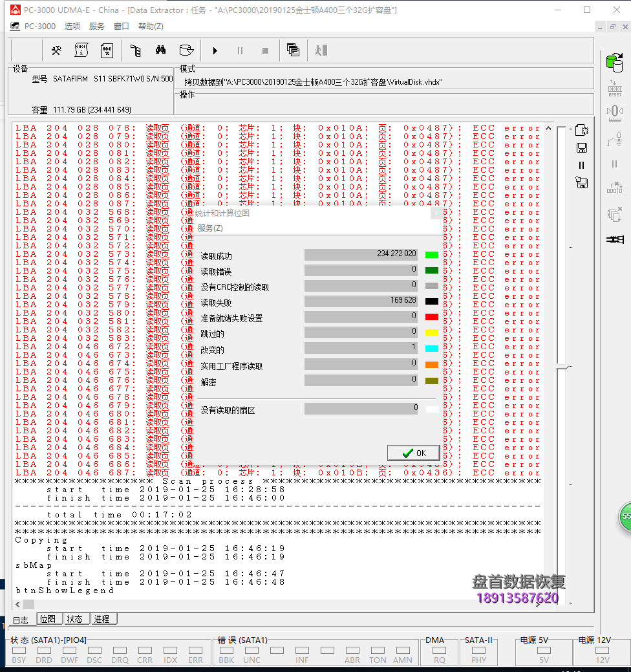
Task: Click the log line LBA 204 028 078
Action: point(277,127)
